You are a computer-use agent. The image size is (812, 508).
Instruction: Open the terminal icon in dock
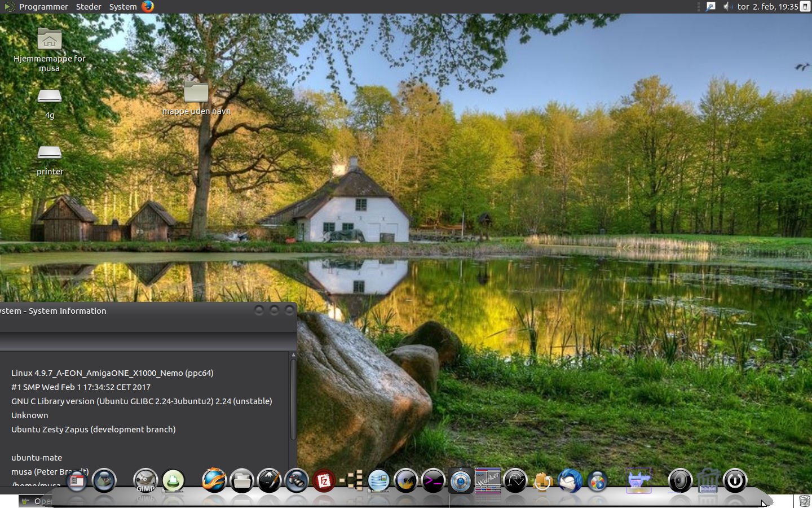[x=433, y=481]
